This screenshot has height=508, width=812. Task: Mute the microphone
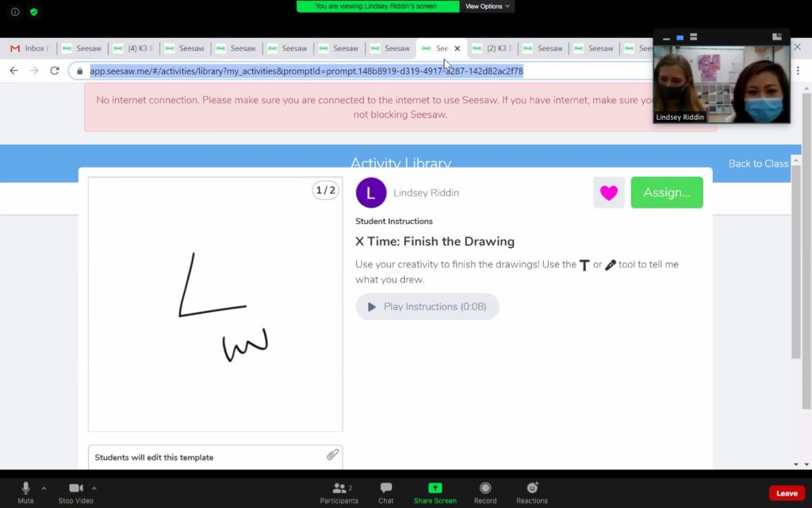coord(25,488)
